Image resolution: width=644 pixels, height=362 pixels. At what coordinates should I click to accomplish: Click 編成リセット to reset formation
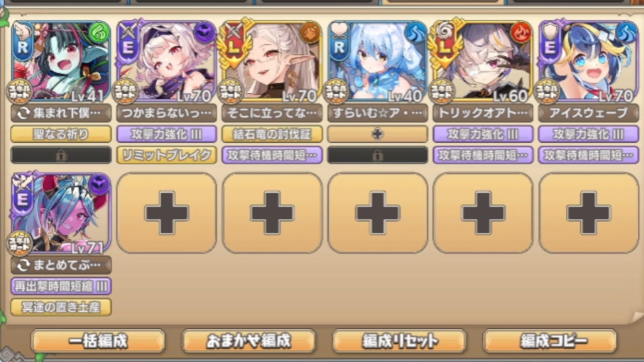click(399, 341)
